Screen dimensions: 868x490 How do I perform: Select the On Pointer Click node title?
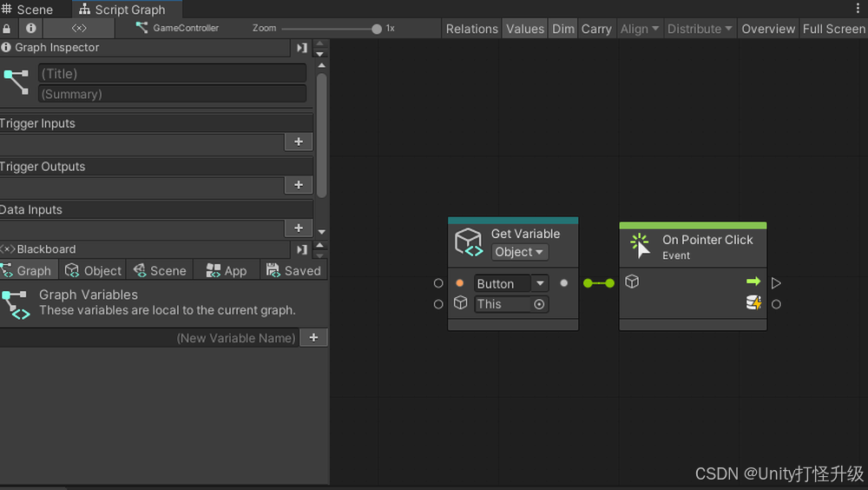pos(707,240)
